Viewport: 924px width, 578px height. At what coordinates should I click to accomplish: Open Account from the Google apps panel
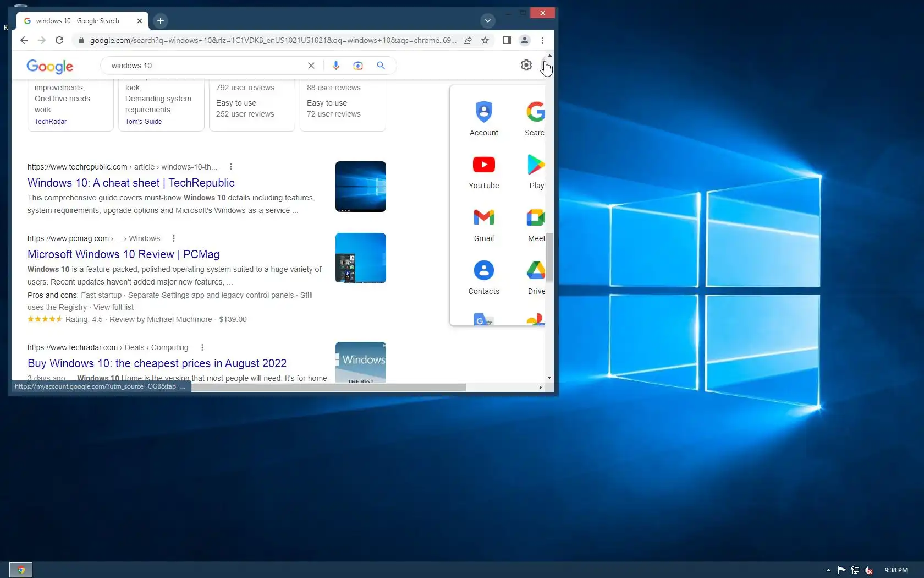(484, 118)
